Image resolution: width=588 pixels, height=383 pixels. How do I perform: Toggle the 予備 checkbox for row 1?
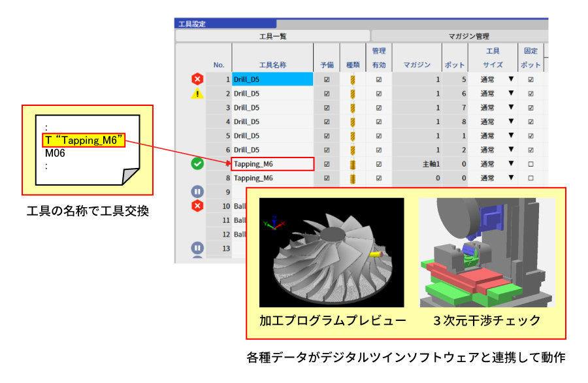(327, 80)
